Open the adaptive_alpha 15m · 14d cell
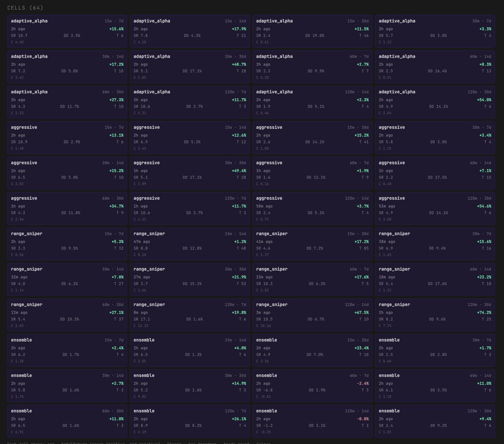Viewport: 504px width, 444px height. [190, 31]
